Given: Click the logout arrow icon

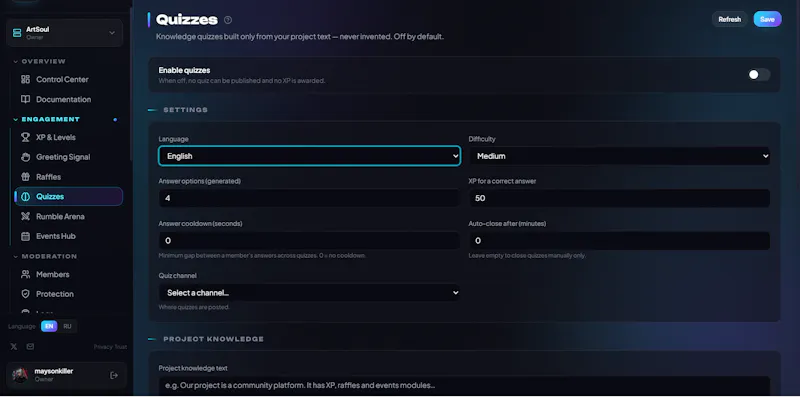Looking at the screenshot, I should pos(114,376).
